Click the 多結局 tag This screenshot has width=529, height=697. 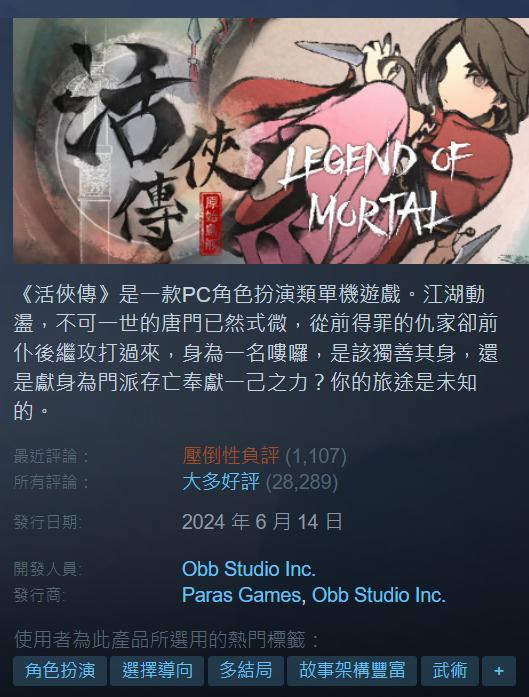pyautogui.click(x=245, y=670)
